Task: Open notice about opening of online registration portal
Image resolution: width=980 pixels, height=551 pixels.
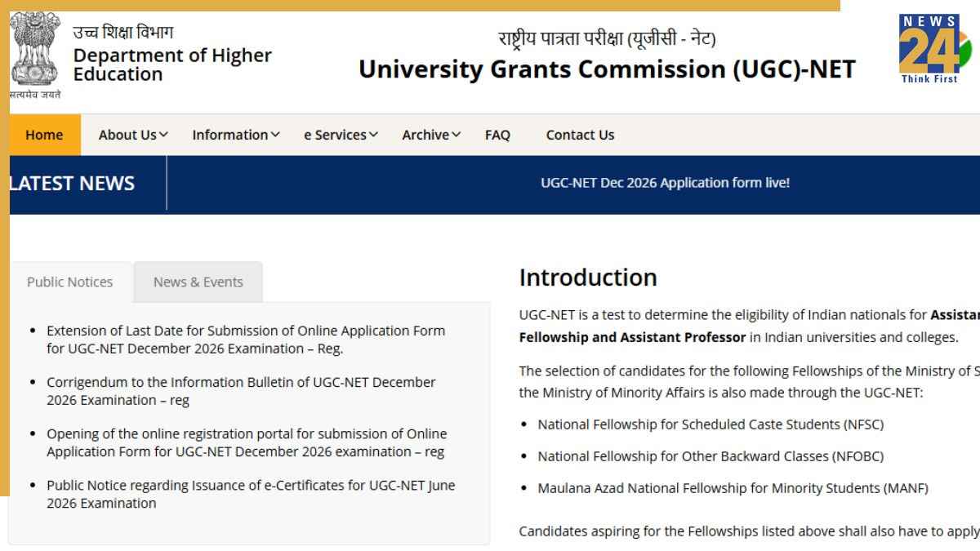Action: coord(247,442)
